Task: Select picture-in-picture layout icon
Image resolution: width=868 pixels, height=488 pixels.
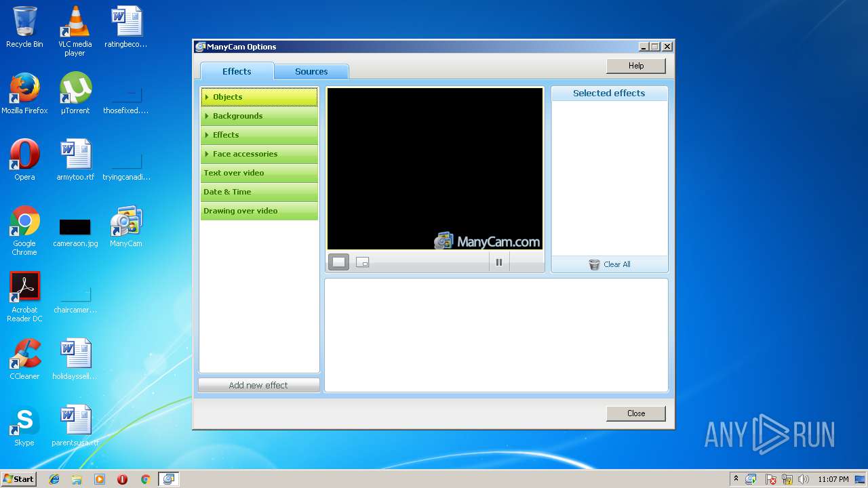Action: [362, 262]
